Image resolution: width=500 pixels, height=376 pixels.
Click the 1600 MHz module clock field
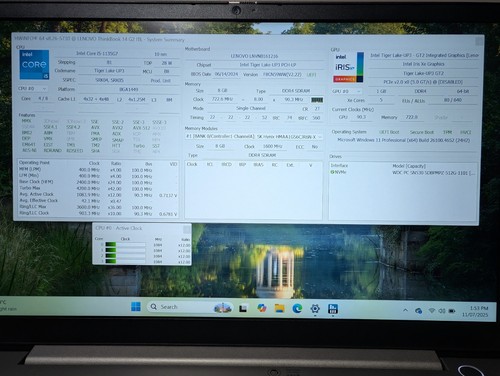pyautogui.click(x=273, y=146)
